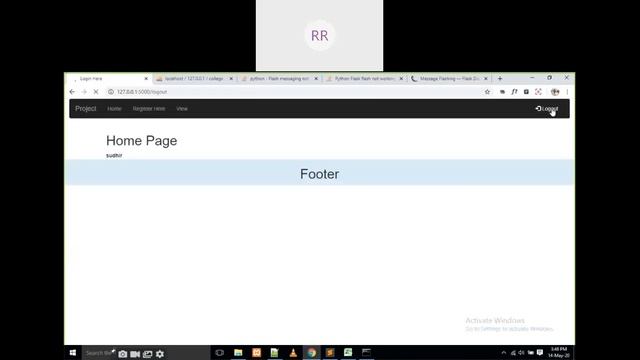The height and width of the screenshot is (360, 640).
Task: Open Sublime Text from taskbar
Action: point(330,353)
